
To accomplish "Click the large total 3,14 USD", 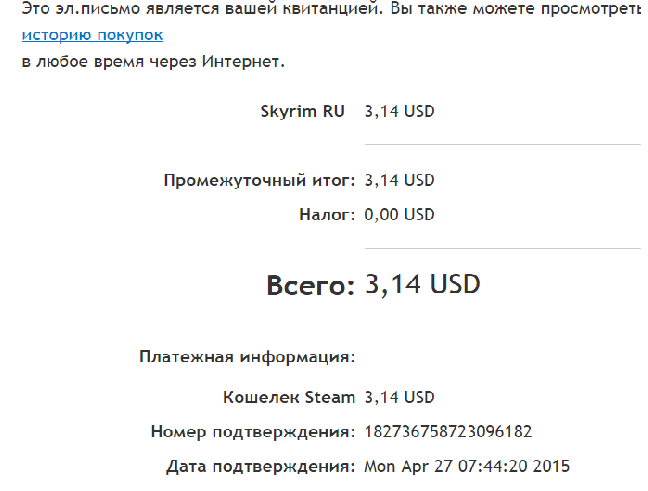I will click(x=422, y=285).
